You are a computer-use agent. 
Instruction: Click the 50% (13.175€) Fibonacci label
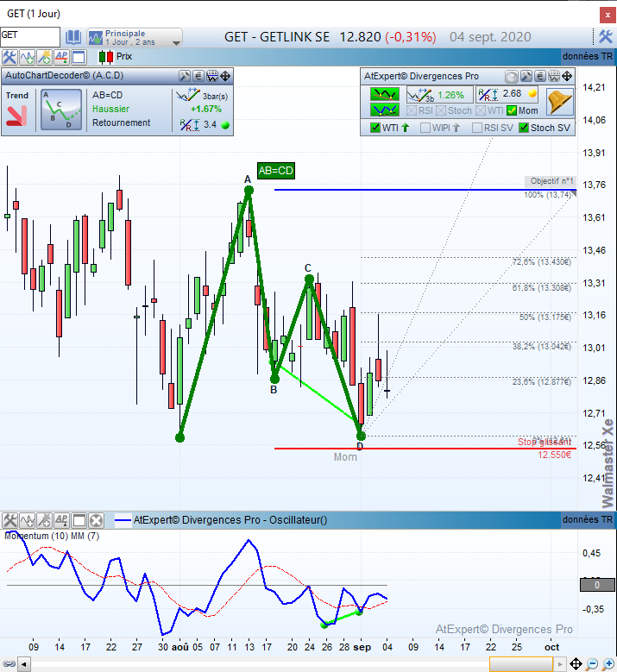coord(545,317)
